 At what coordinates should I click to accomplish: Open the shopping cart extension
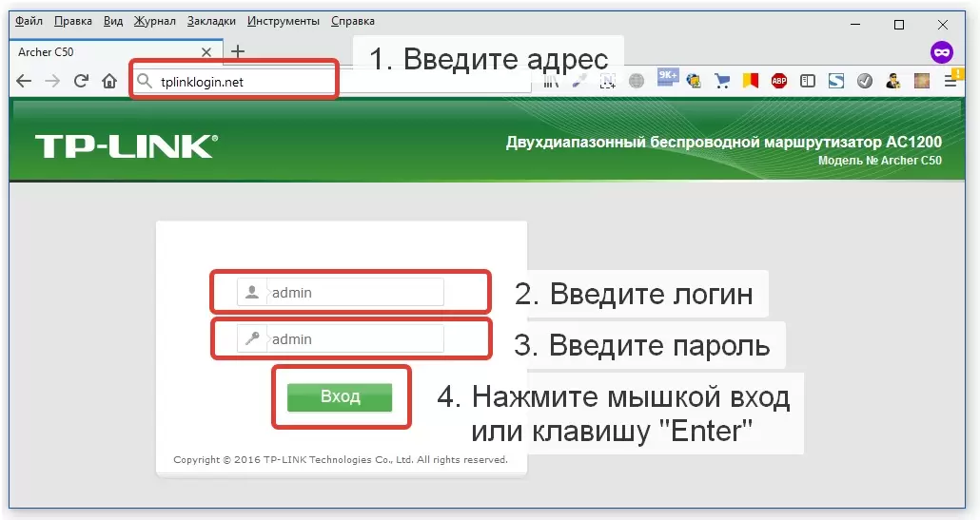722,81
